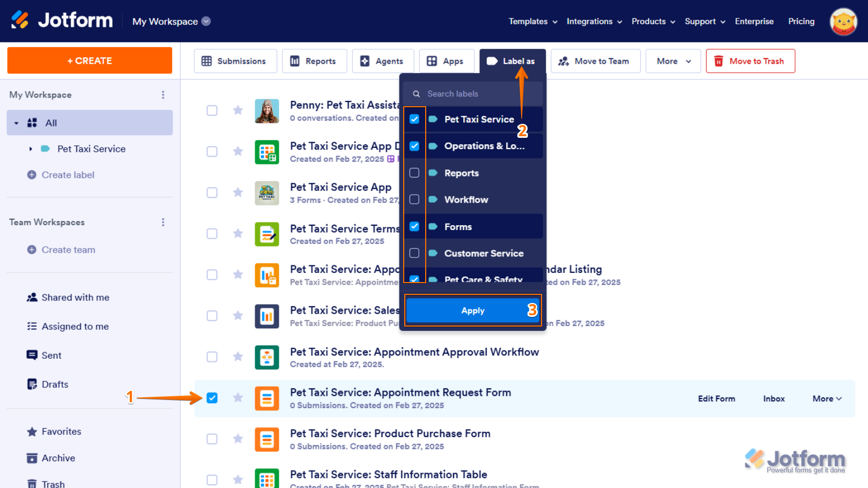
Task: Click Penny Pet Taxi Assistant avatar
Action: pos(266,111)
